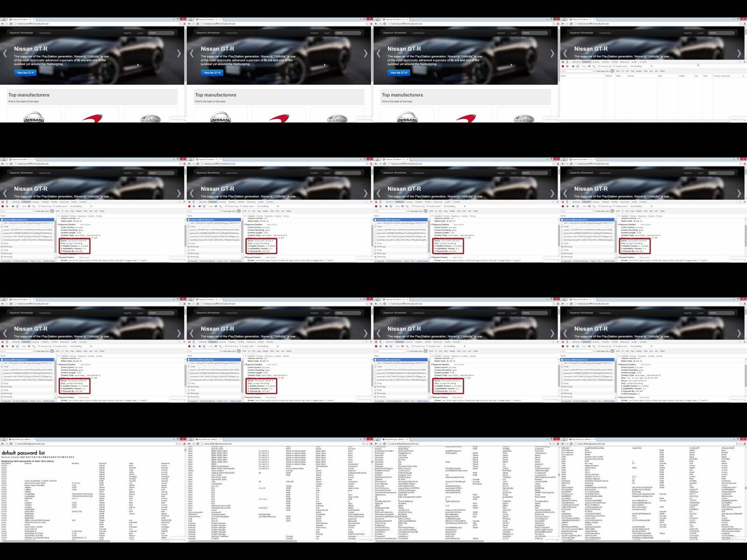747x560 pixels.
Task: Go to previous carousel slide, empty-Network-table frame
Action: tap(565, 53)
